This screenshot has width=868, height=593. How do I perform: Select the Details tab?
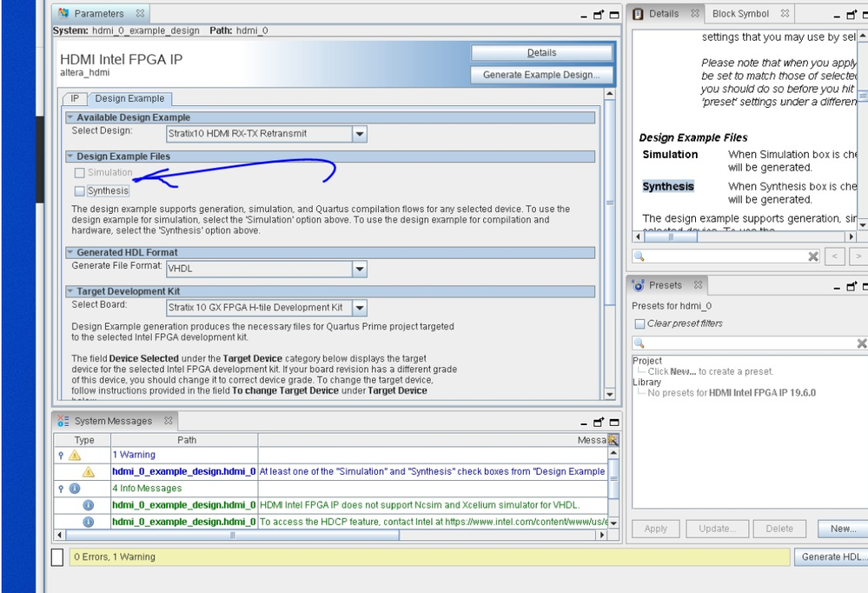click(x=663, y=14)
